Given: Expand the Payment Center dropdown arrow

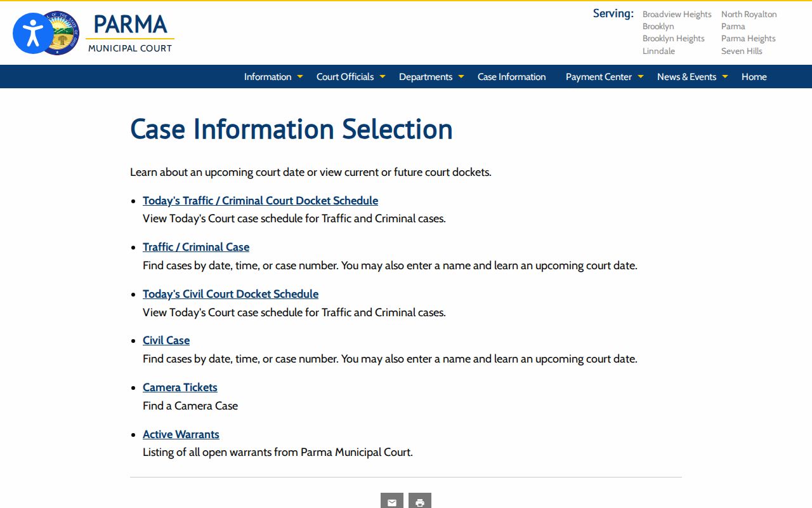Looking at the screenshot, I should point(641,77).
